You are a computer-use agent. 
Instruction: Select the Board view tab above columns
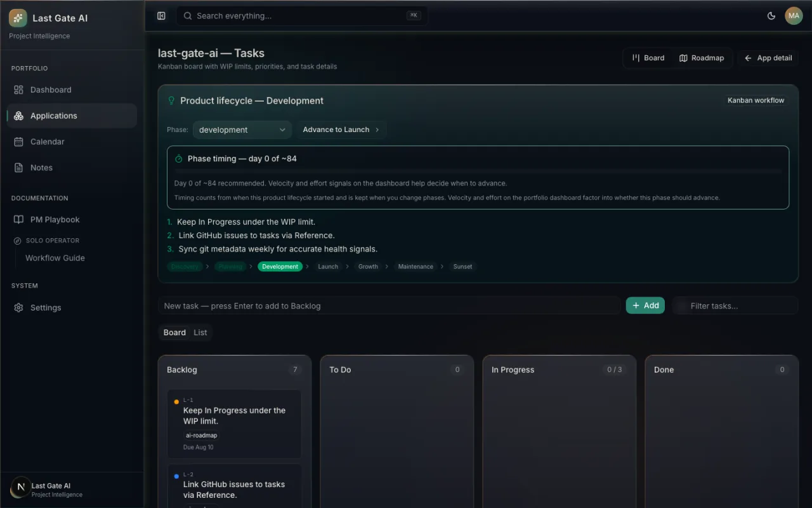point(174,333)
